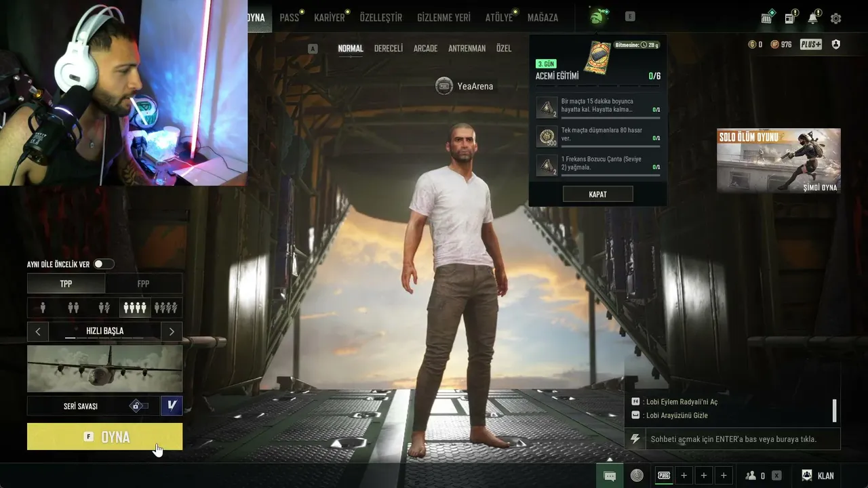The height and width of the screenshot is (488, 868).
Task: Click the yellow OYNA play button
Action: [x=104, y=436]
